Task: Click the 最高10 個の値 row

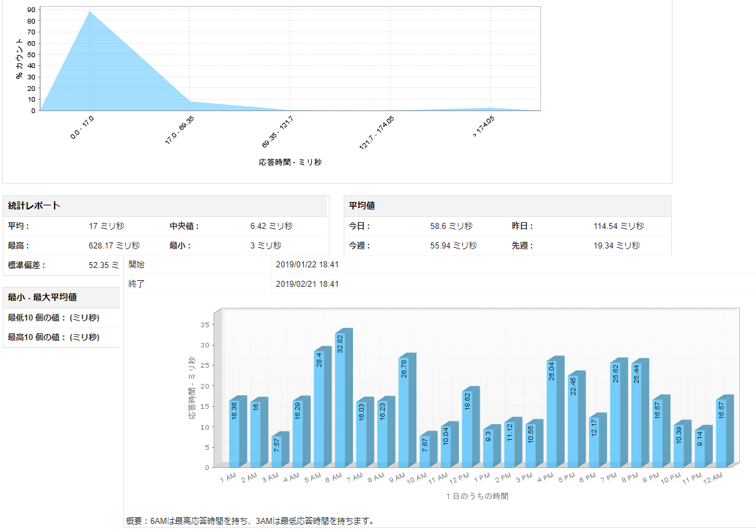Action: (61, 337)
